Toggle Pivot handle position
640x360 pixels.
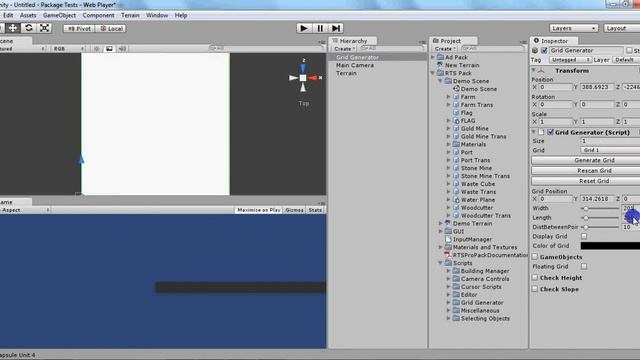pos(79,29)
